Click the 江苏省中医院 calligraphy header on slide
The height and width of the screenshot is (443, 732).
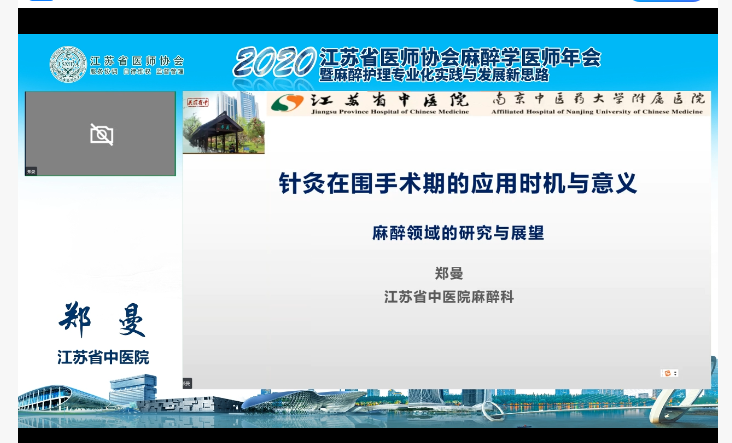(x=389, y=99)
